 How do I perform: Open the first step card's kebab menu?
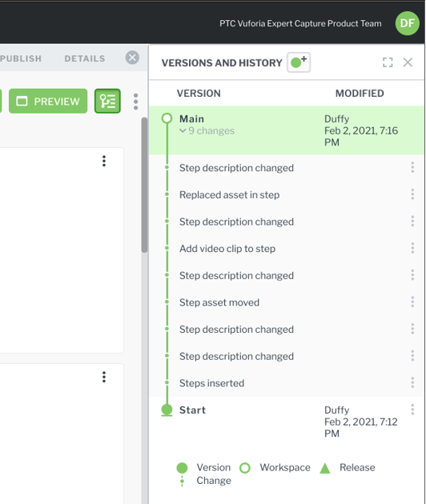pos(104,161)
